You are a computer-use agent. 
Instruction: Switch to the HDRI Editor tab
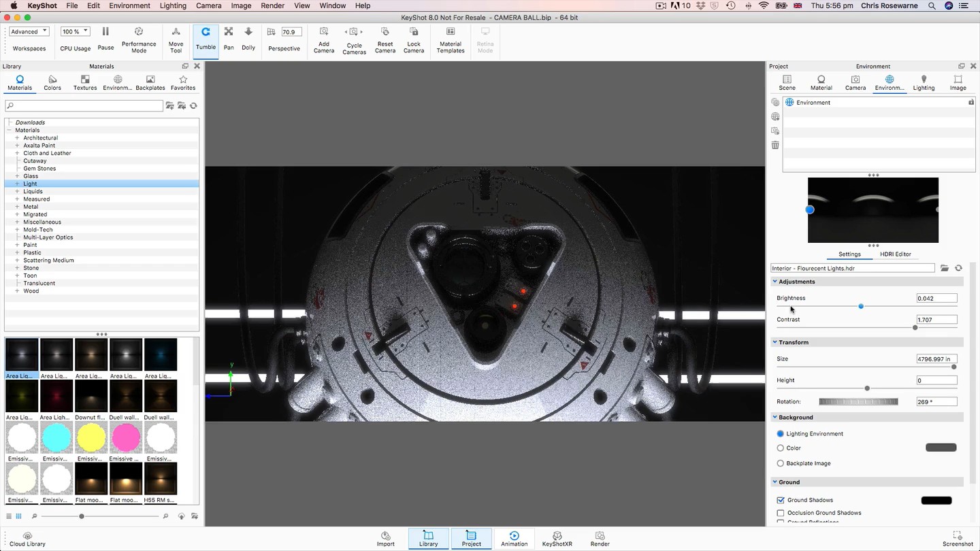pyautogui.click(x=895, y=254)
